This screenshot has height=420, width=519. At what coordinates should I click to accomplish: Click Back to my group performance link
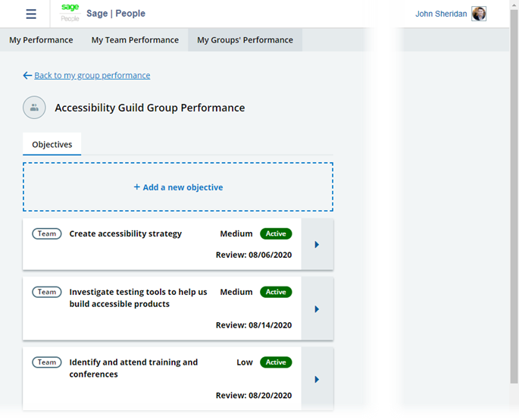click(92, 76)
